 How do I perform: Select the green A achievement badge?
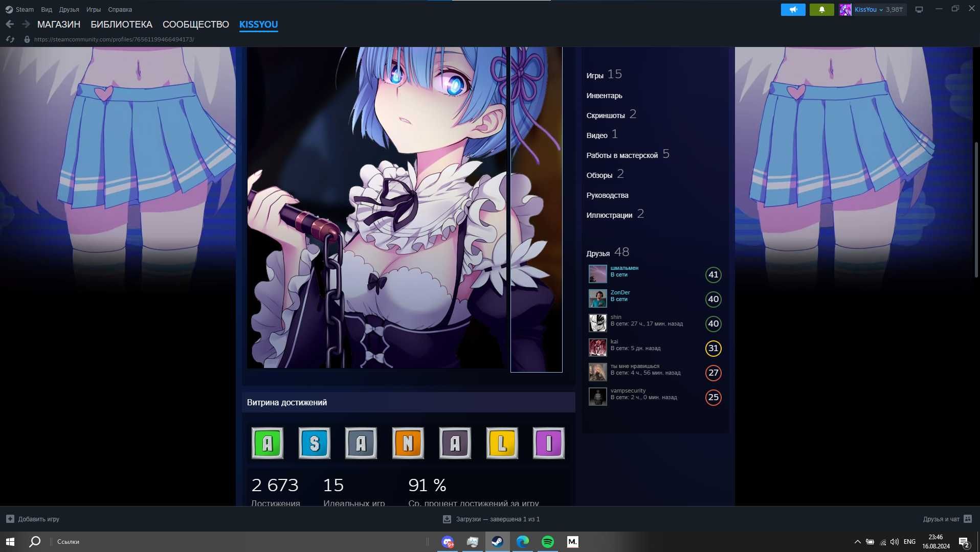[268, 443]
